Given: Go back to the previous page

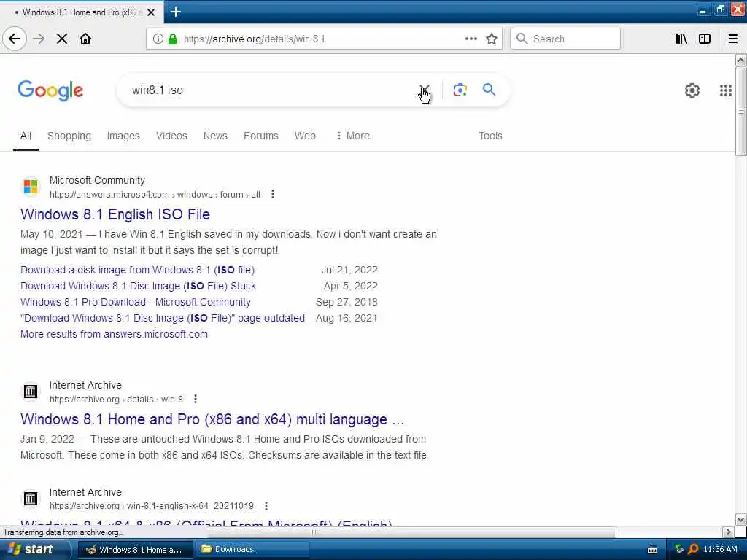Looking at the screenshot, I should point(15,39).
